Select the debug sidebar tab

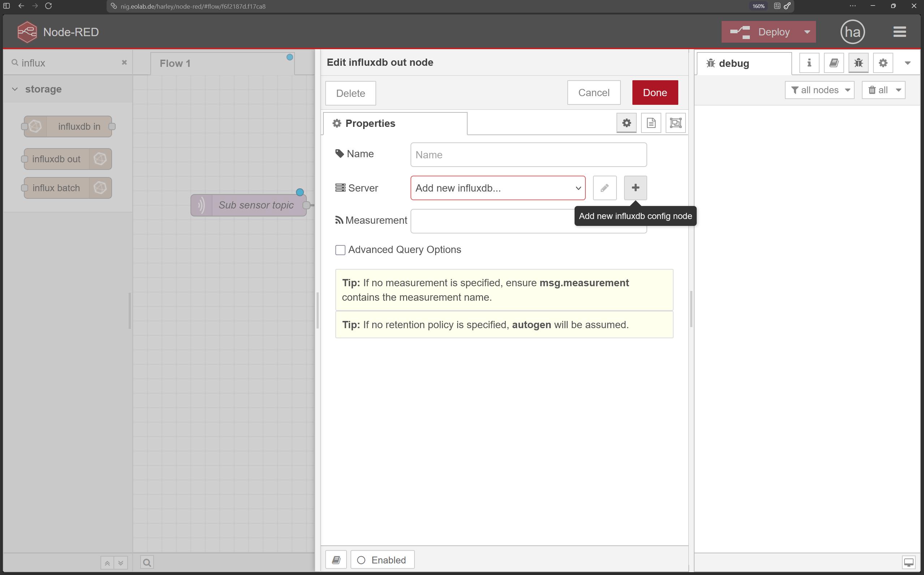click(x=744, y=64)
